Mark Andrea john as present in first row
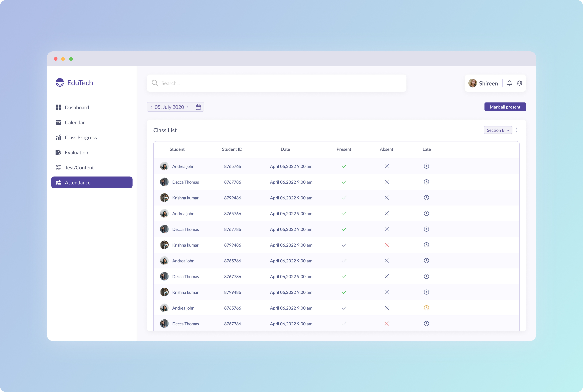The width and height of the screenshot is (583, 392). 344,166
